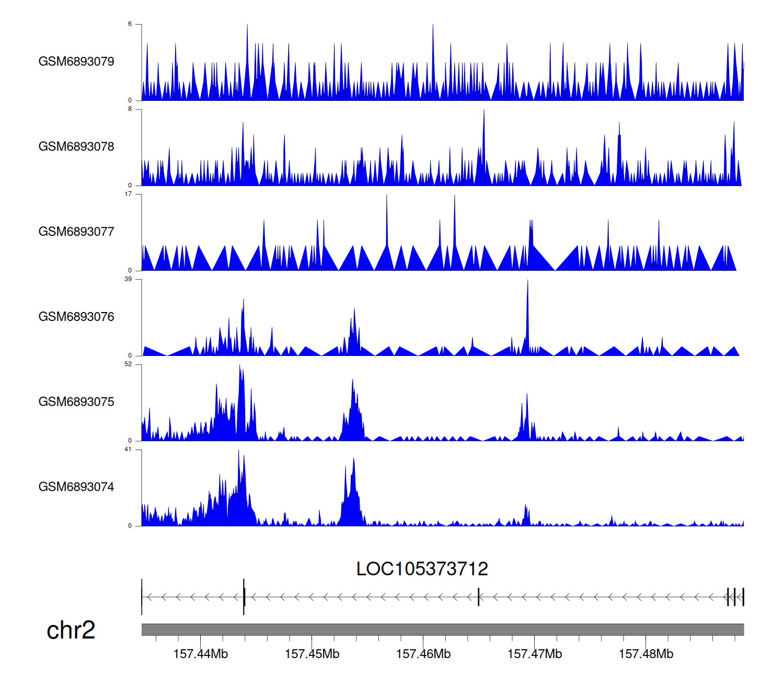The height and width of the screenshot is (690, 784).
Task: Click the GSM6893075 track label
Action: click(x=76, y=402)
